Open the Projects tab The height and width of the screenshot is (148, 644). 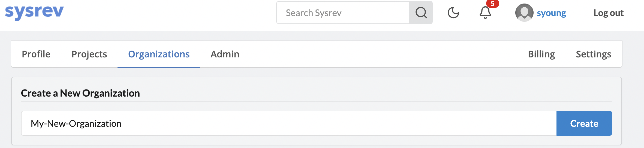click(x=89, y=54)
